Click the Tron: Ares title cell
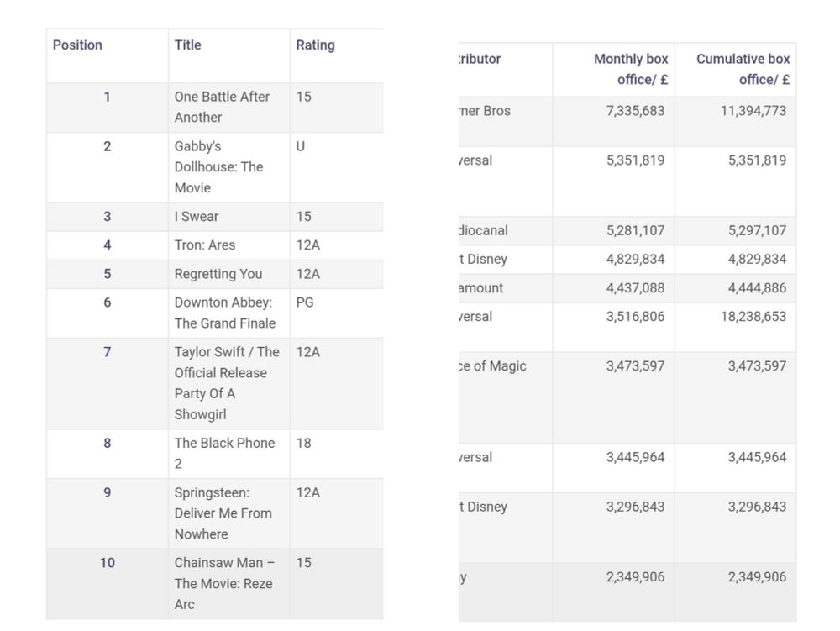Viewport: 840px width, 631px height. pos(205,245)
